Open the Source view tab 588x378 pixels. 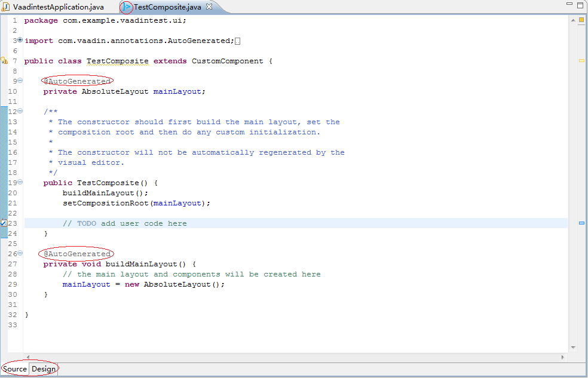pos(14,368)
